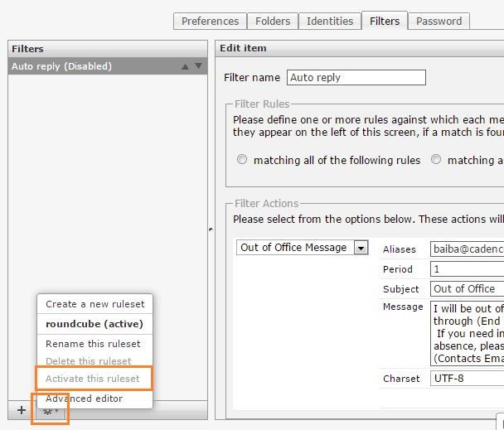Open the Folders tab

pos(273,22)
